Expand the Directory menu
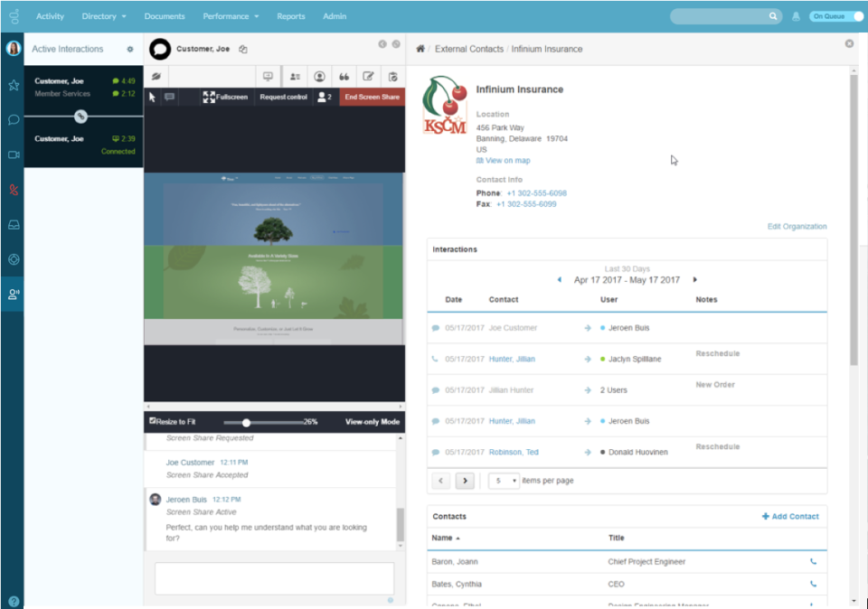 coord(103,15)
